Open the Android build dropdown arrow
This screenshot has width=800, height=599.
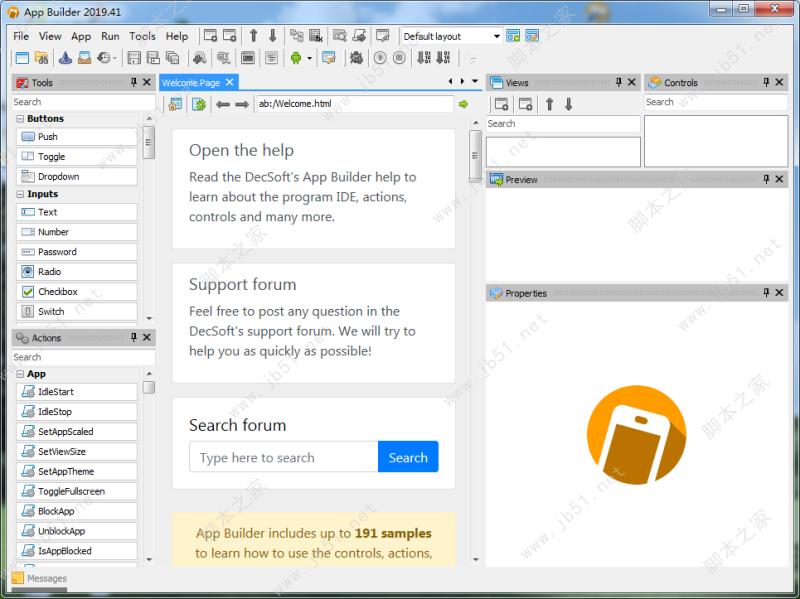310,58
